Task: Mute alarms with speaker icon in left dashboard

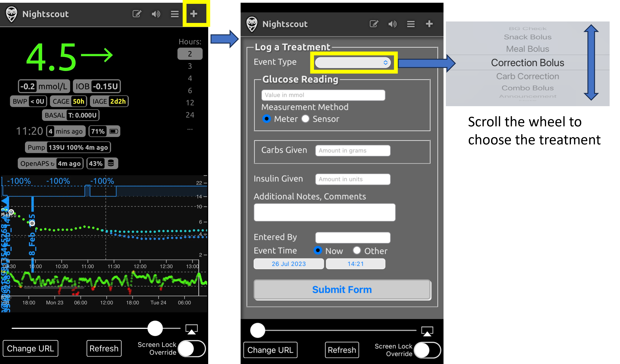Action: click(156, 14)
